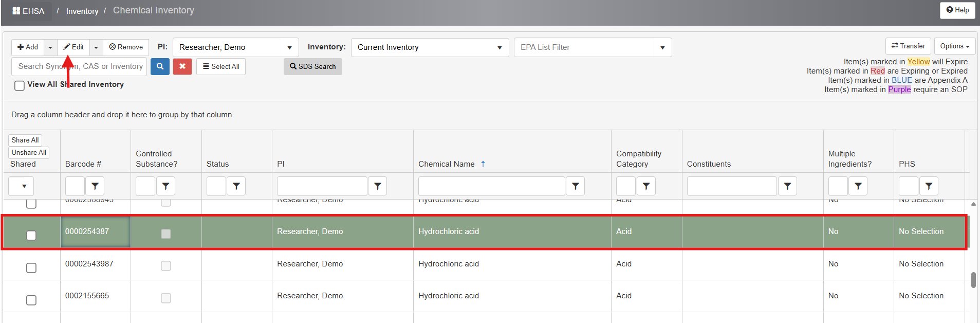Image resolution: width=980 pixels, height=323 pixels.
Task: Click the SDS Search button
Action: (x=313, y=66)
